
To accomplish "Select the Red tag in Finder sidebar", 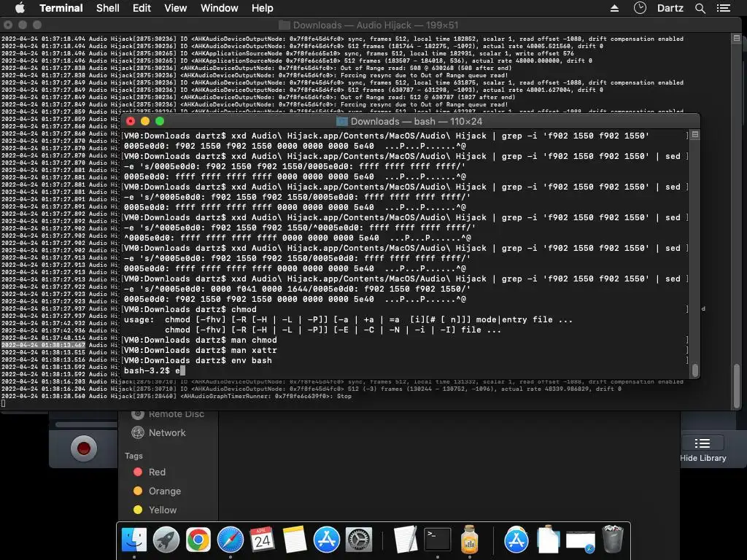I will point(157,472).
